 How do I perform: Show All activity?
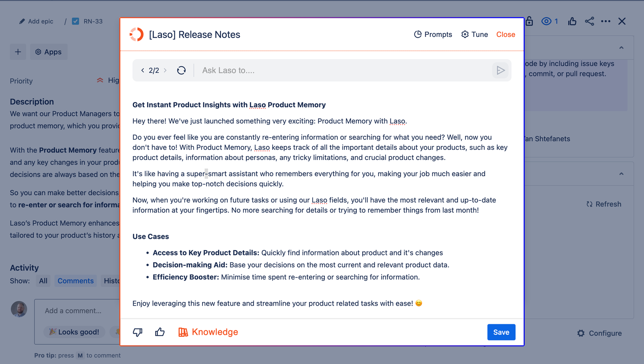tap(43, 281)
